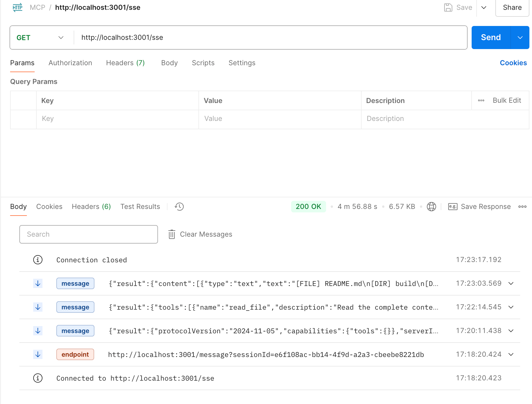Click the Connected to localhost info icon

point(38,378)
